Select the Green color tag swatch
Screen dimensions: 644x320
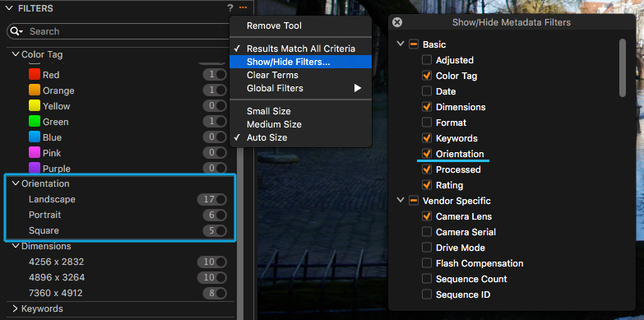[35, 122]
